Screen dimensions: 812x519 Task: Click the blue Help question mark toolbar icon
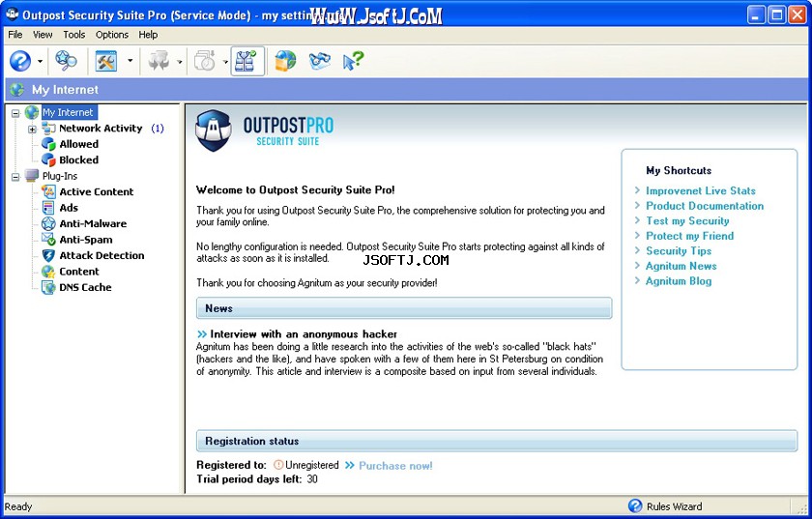coord(20,61)
